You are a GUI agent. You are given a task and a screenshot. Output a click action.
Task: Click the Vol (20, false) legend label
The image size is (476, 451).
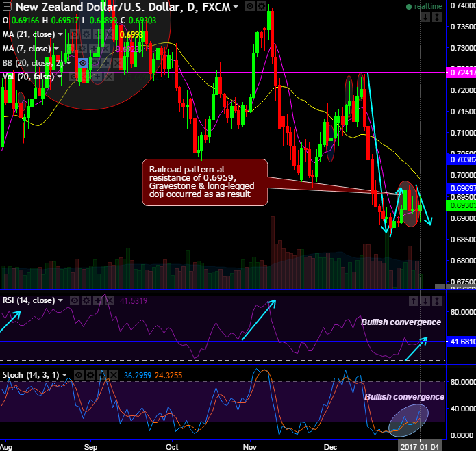[28, 77]
